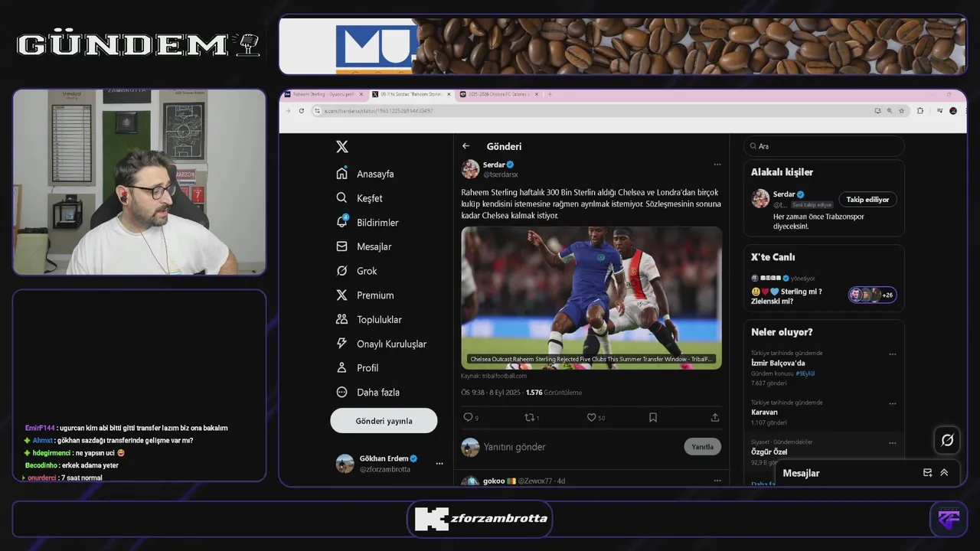Switch to the X'te Serdar browser tab
Image resolution: width=980 pixels, height=551 pixels.
(x=412, y=94)
